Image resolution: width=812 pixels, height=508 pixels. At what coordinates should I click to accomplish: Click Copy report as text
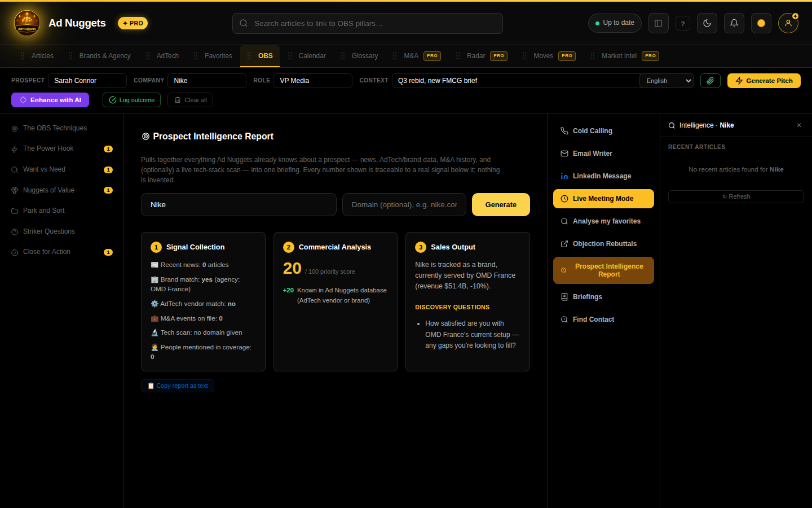tap(178, 386)
